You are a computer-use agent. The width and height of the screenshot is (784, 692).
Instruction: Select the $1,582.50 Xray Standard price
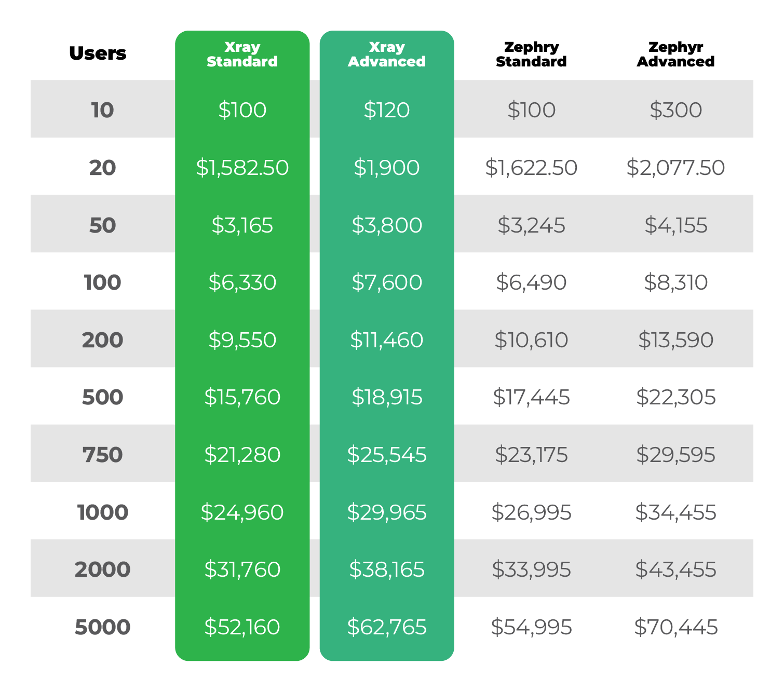(242, 168)
